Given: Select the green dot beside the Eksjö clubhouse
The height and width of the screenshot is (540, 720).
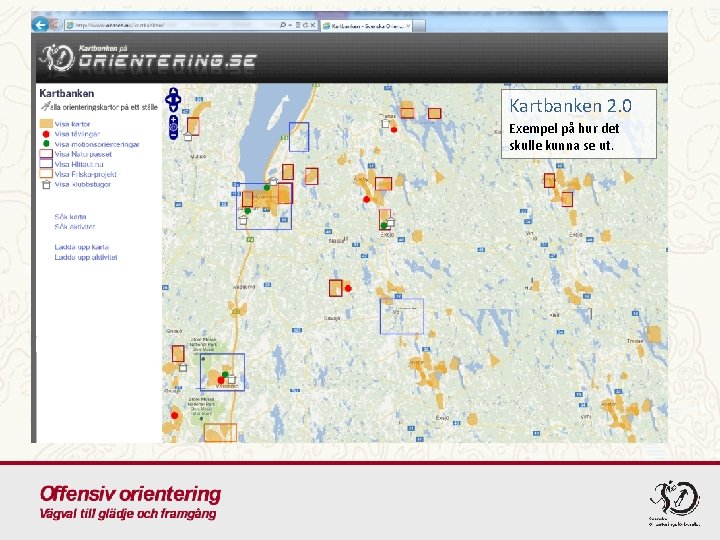Looking at the screenshot, I should pyautogui.click(x=383, y=225).
